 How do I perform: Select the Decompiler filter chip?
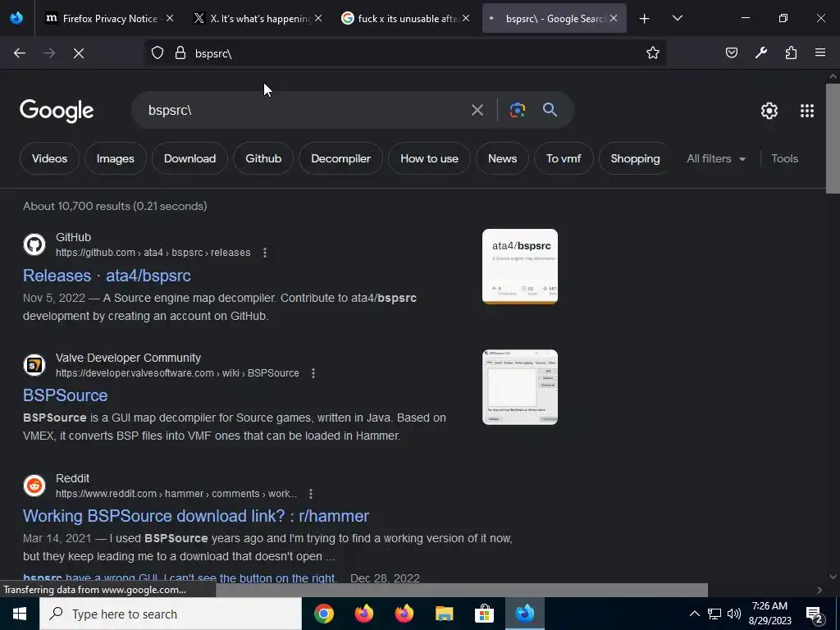pyautogui.click(x=340, y=158)
